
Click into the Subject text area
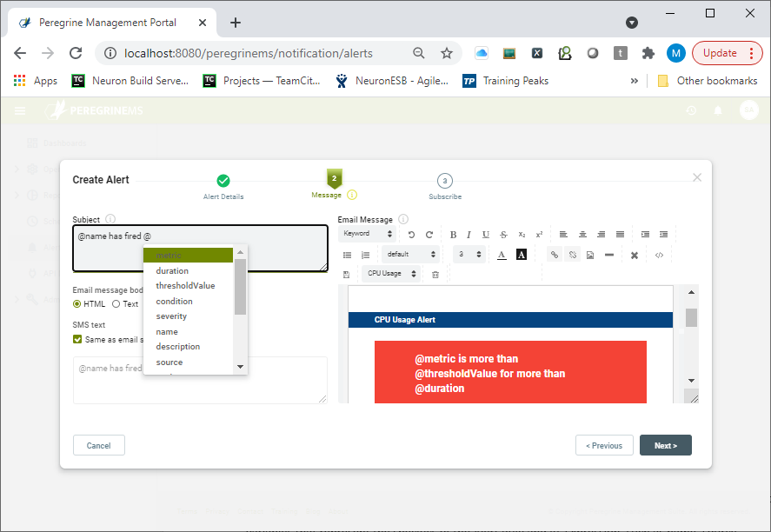pos(200,249)
